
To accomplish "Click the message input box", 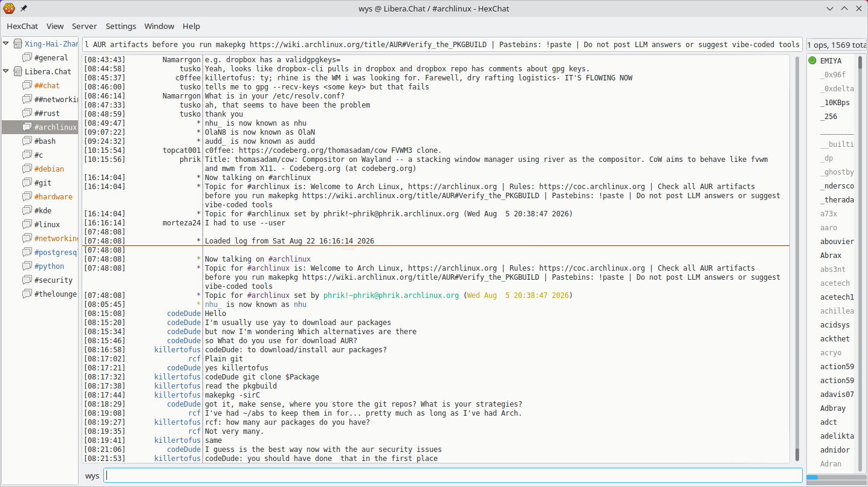I will coord(453,476).
